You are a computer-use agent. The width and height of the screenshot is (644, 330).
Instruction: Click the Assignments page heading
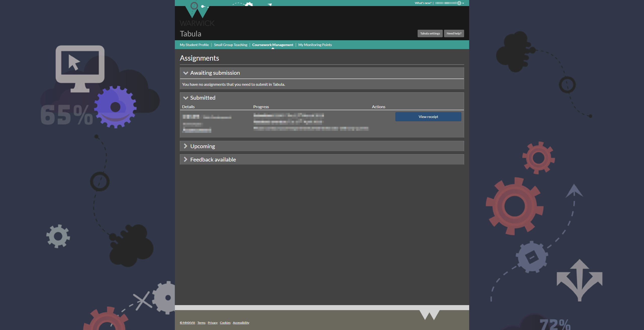tap(199, 58)
